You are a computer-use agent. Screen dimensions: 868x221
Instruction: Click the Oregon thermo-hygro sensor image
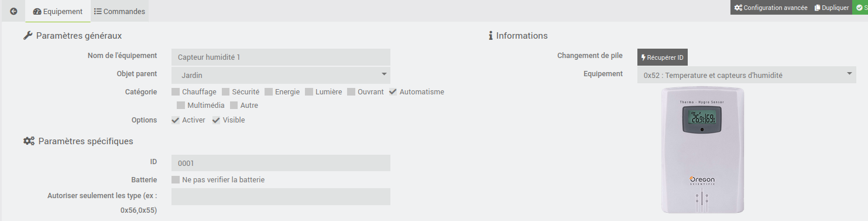[x=702, y=150]
